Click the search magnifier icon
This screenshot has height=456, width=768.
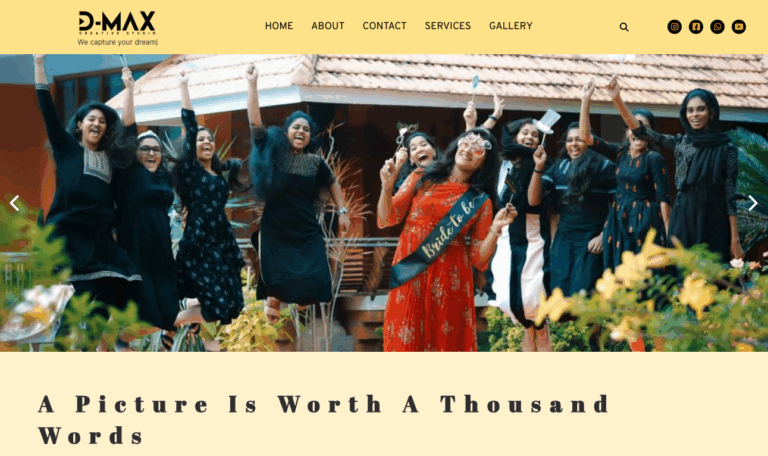pos(624,27)
